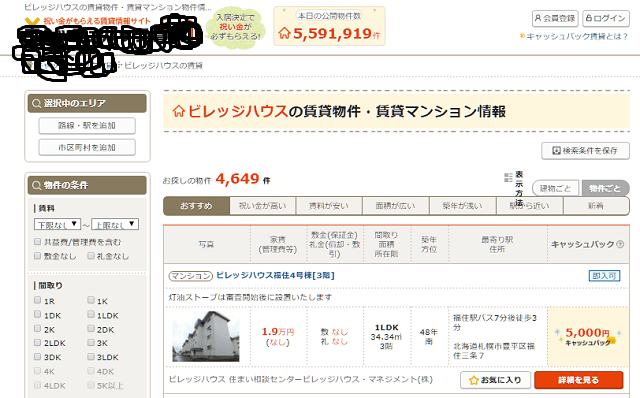Viewport: 640px width, 398px height.
Task: Click the 1.9万円 rent value
Action: pos(278,331)
